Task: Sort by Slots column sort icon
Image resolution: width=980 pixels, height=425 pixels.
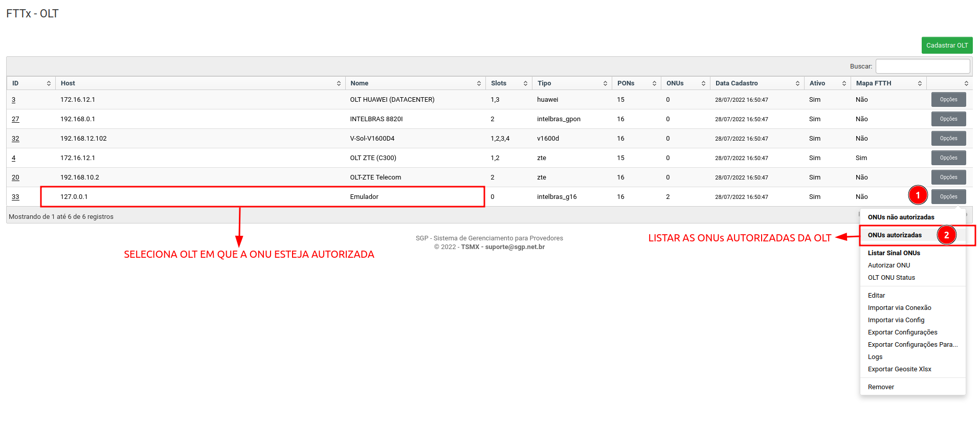Action: point(525,83)
